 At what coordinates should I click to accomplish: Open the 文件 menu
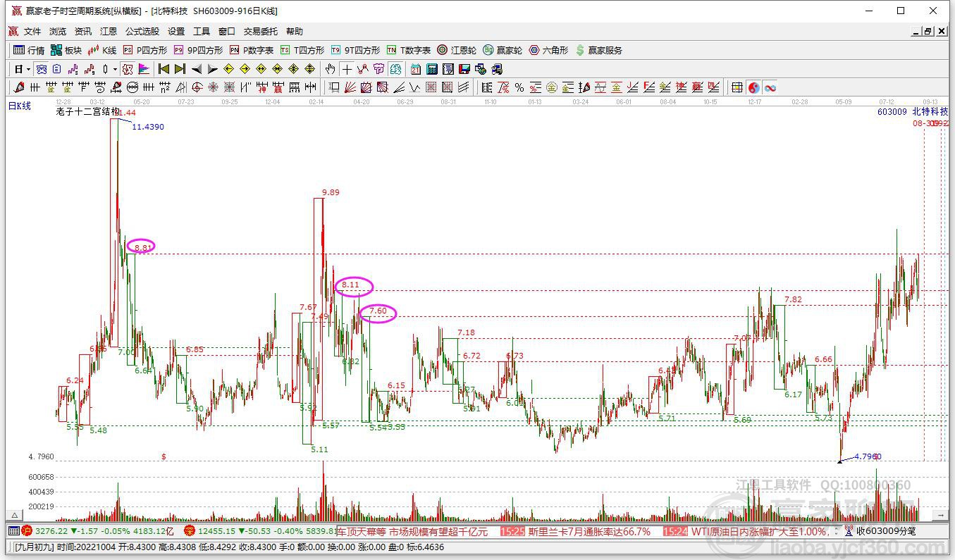tap(32, 32)
